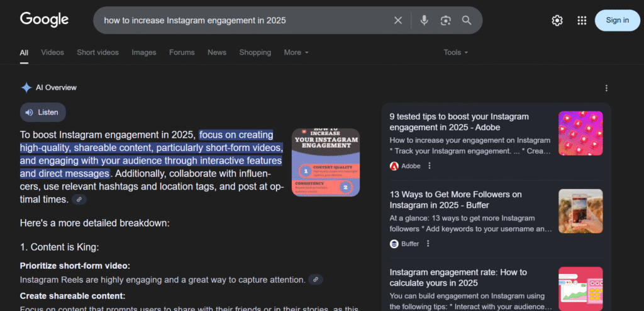Click the 'Adobe' source name

[x=411, y=166]
